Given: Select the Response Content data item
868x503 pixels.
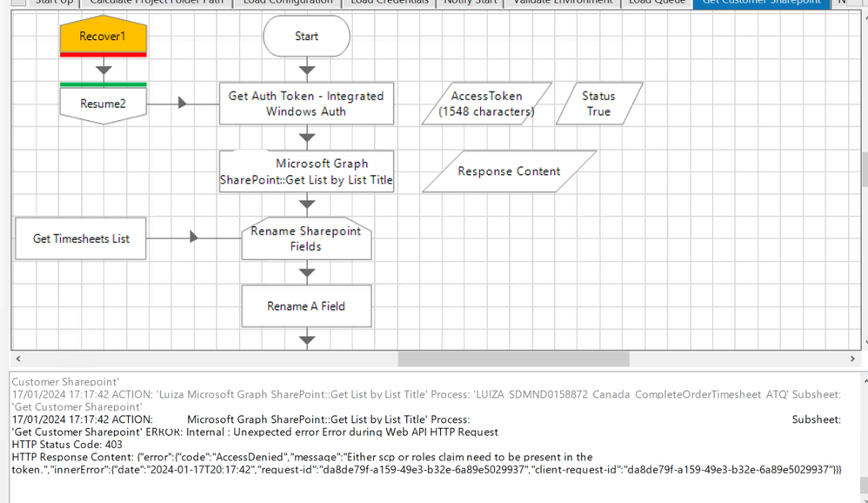Looking at the screenshot, I should pyautogui.click(x=509, y=171).
